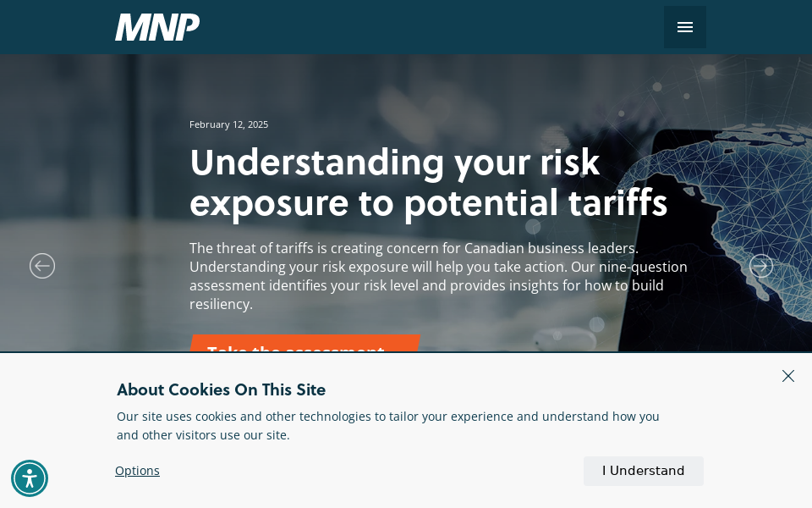812x508 pixels.
Task: Open the accessibility widget
Action: [x=30, y=478]
